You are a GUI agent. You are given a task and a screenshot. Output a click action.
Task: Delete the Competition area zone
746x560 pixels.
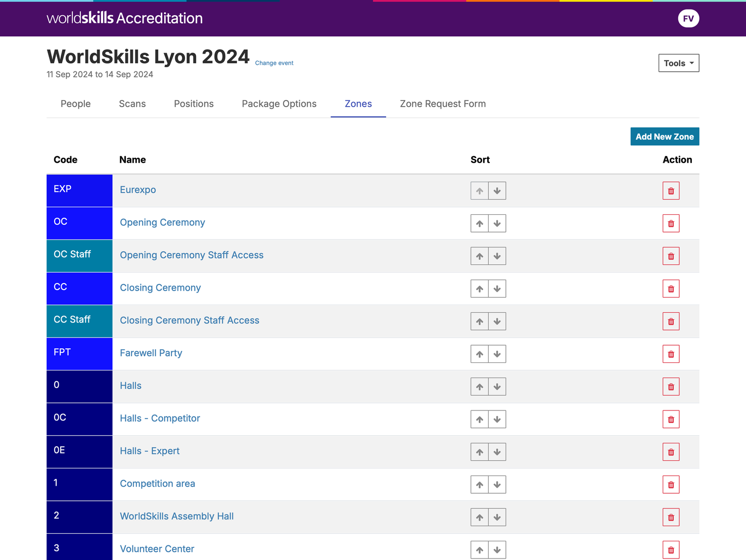[x=671, y=485]
